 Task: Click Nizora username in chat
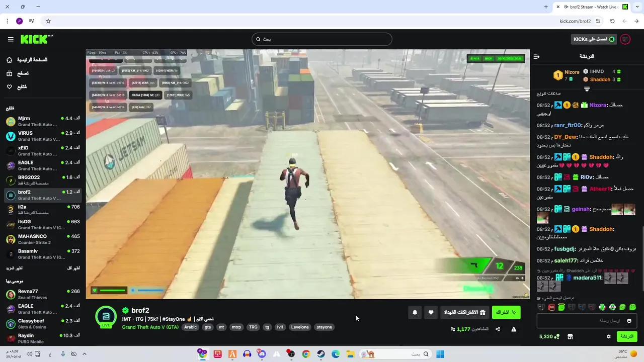(x=598, y=105)
